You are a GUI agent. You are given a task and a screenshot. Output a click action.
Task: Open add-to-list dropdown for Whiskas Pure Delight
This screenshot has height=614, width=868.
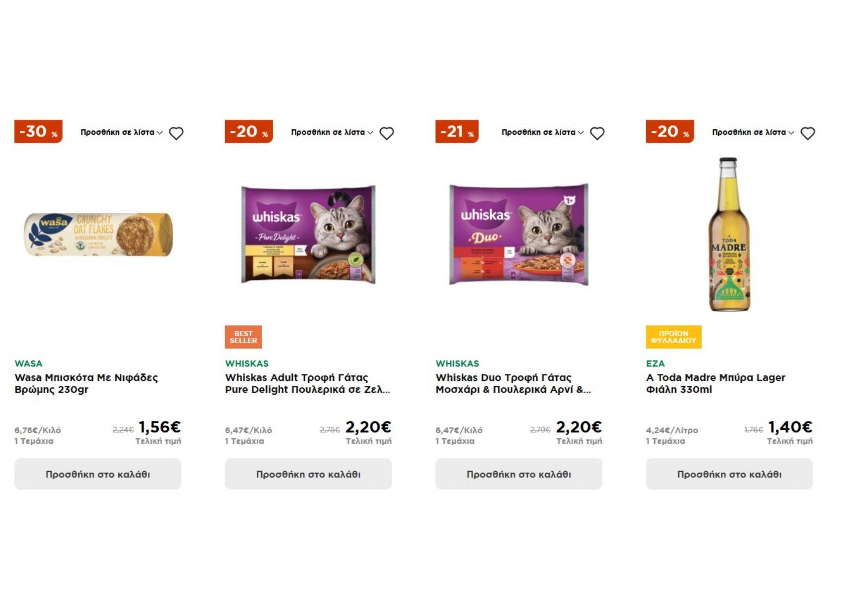[x=332, y=132]
